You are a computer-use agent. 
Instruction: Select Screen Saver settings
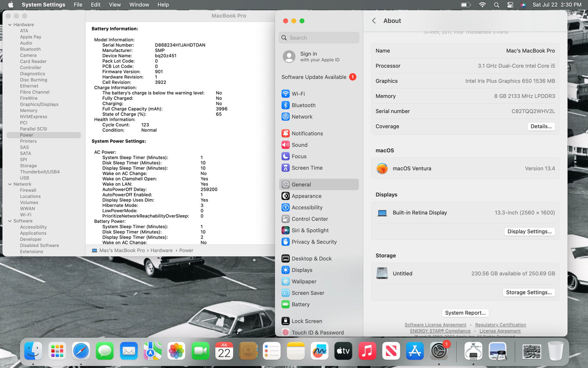(308, 293)
